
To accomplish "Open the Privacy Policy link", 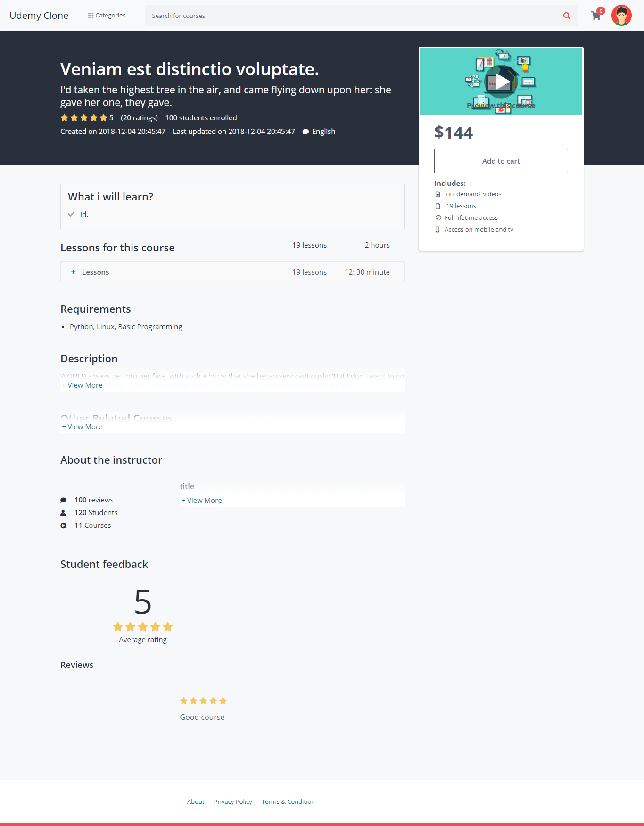I will (x=233, y=801).
